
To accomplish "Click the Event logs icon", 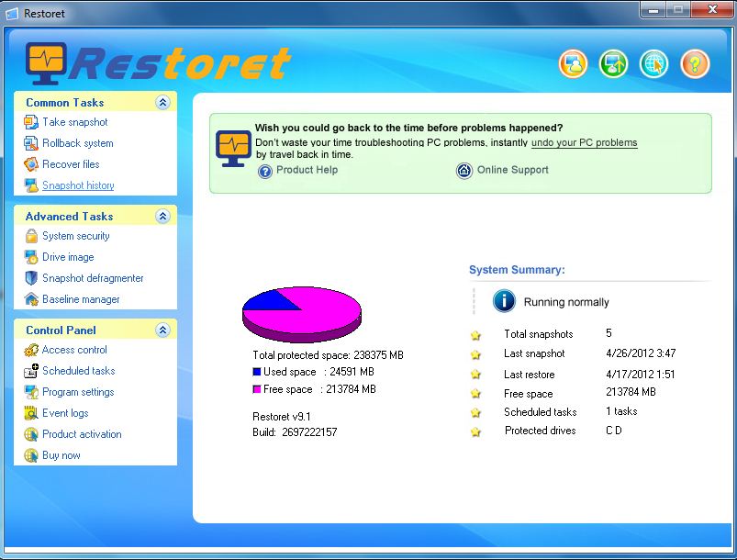I will click(31, 413).
